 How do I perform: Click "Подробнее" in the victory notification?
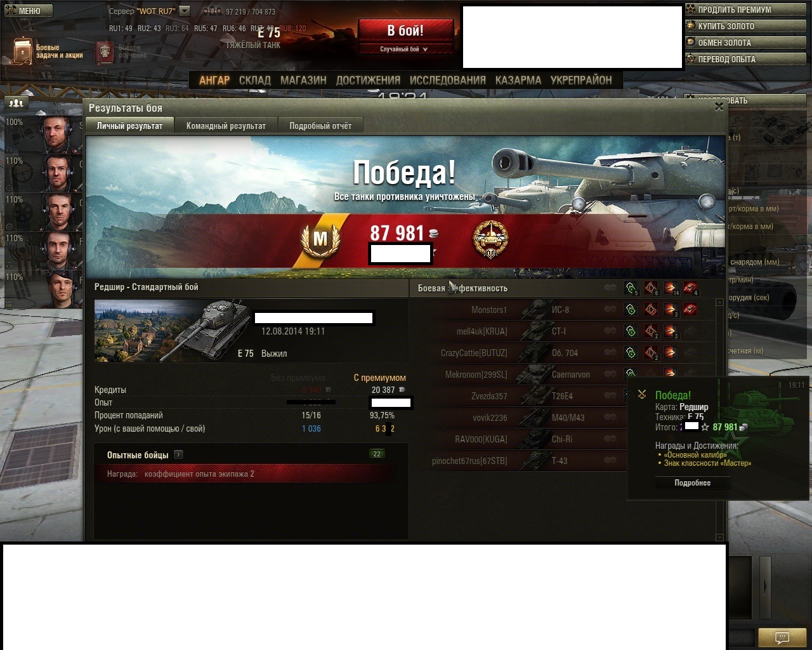click(693, 483)
